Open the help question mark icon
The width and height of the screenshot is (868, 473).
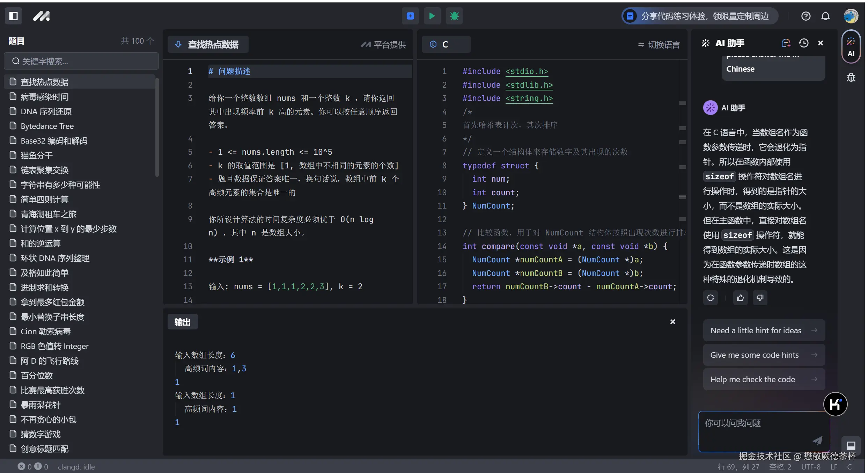coord(806,16)
